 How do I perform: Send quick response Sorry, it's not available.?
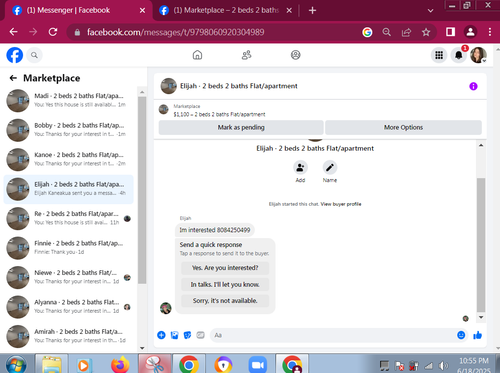coord(225,301)
